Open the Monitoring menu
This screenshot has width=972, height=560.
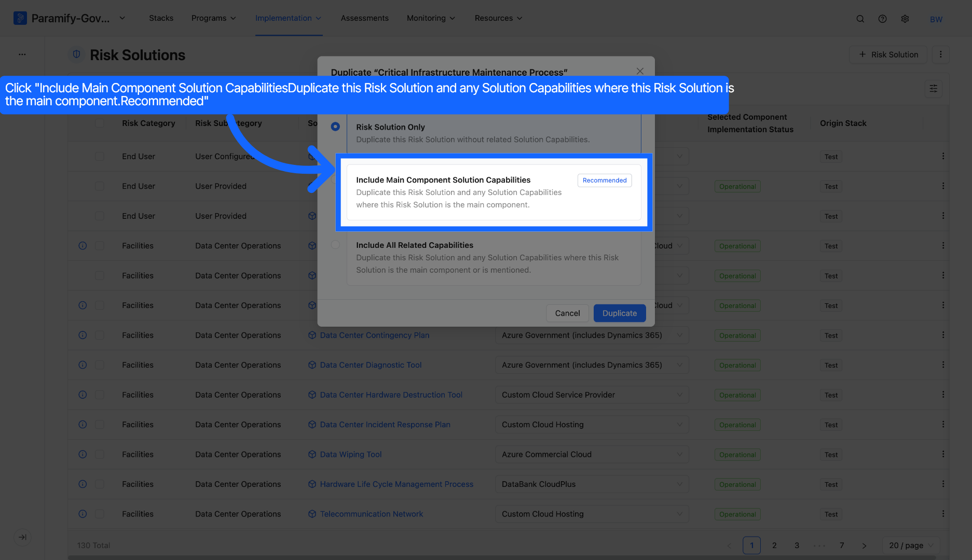(431, 18)
